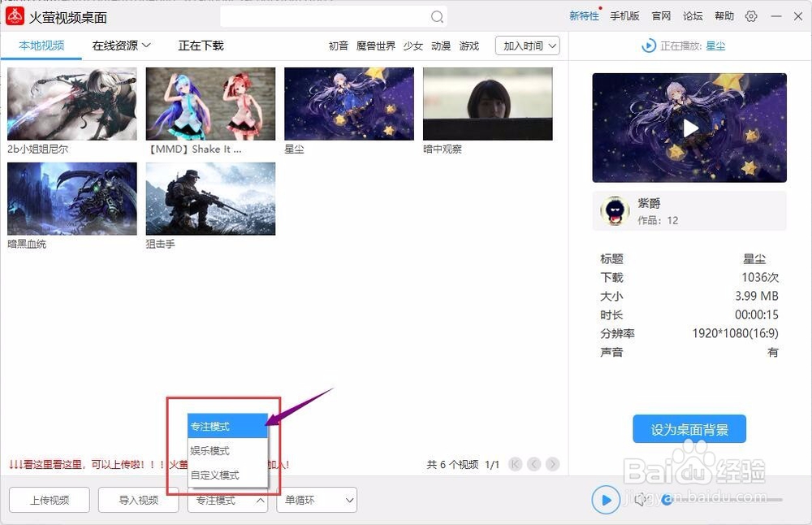Switch to 本地视频 tab

41,46
